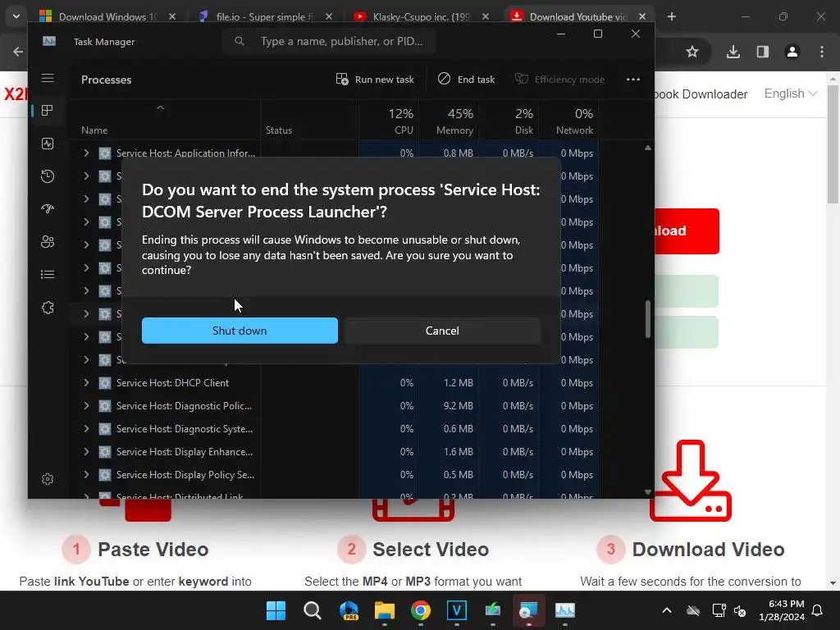The image size is (840, 630).
Task: Toggle Chrome side panel icon
Action: tap(762, 52)
